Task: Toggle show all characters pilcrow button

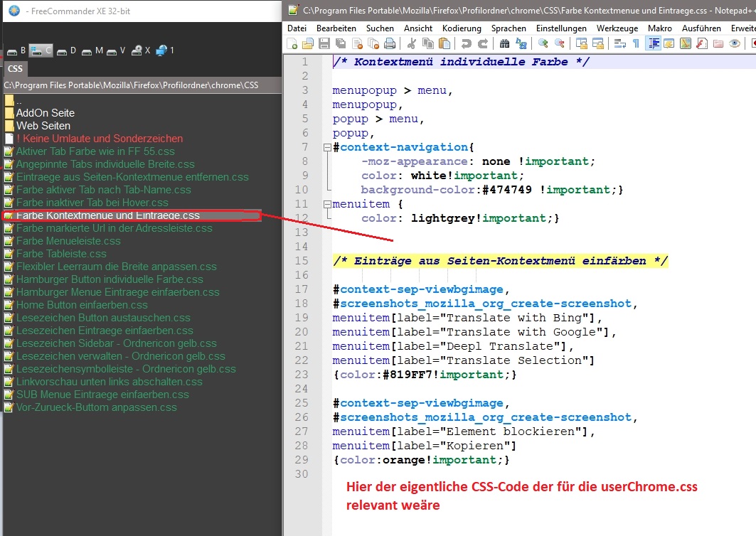Action: point(636,44)
